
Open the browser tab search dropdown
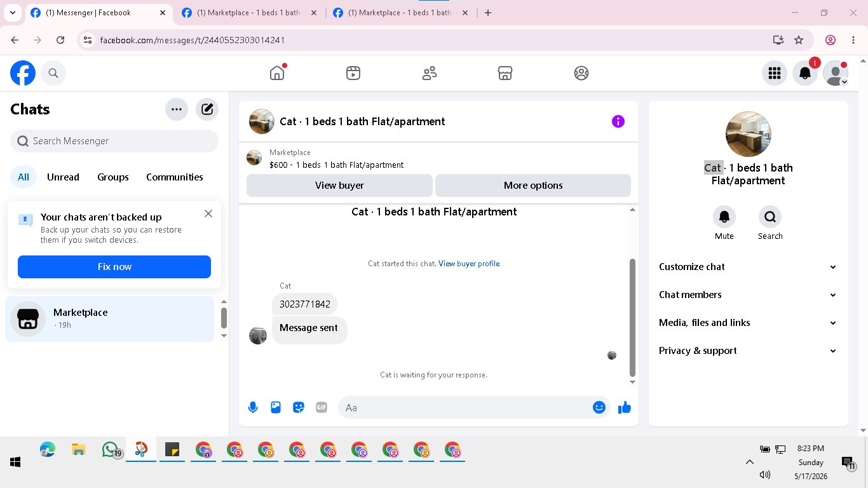[13, 13]
